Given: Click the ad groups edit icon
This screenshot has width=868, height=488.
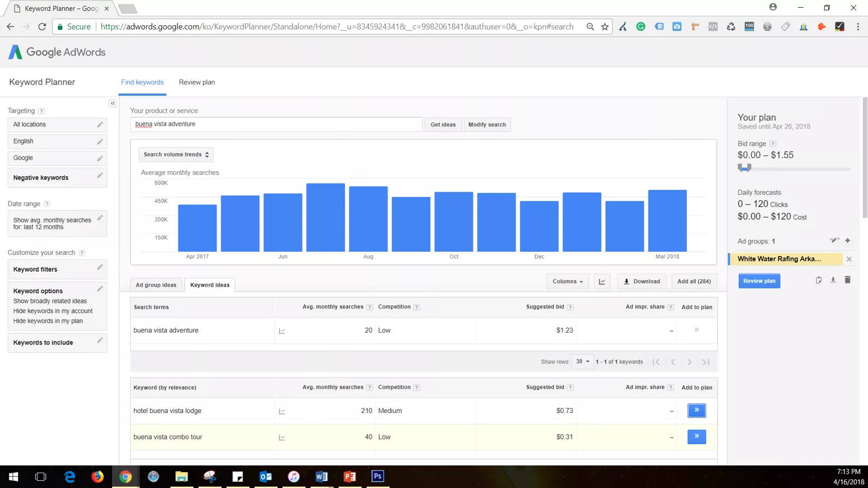Looking at the screenshot, I should point(834,241).
